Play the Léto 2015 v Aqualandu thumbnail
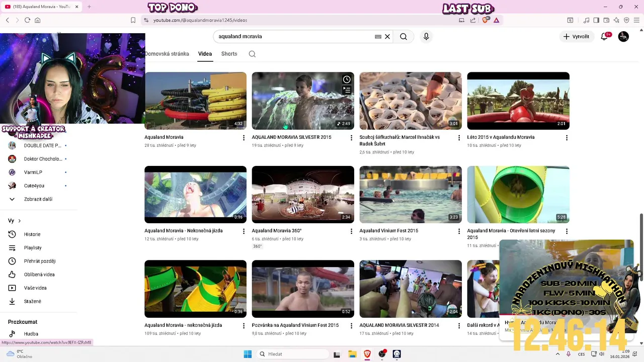 518,101
